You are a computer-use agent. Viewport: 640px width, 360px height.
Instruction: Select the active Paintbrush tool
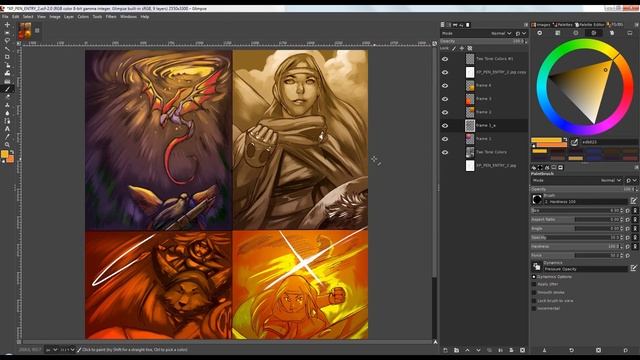click(x=7, y=89)
